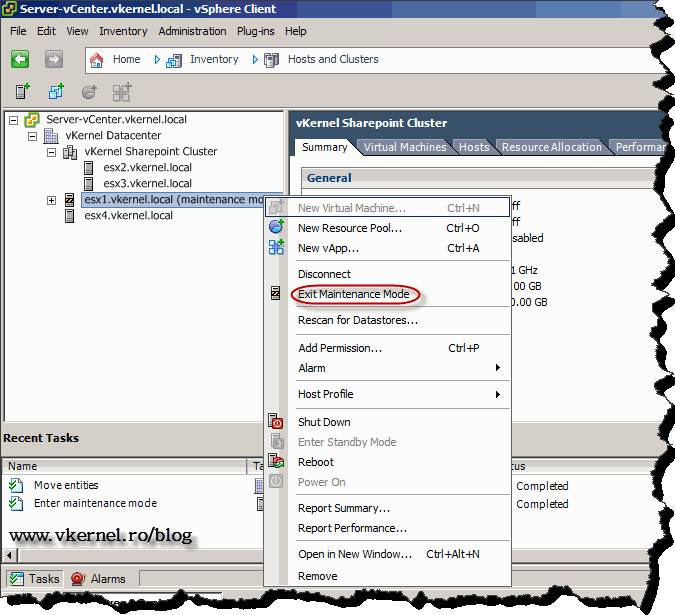This screenshot has height=615, width=675.
Task: Click the green Back navigation arrow
Action: [x=20, y=59]
